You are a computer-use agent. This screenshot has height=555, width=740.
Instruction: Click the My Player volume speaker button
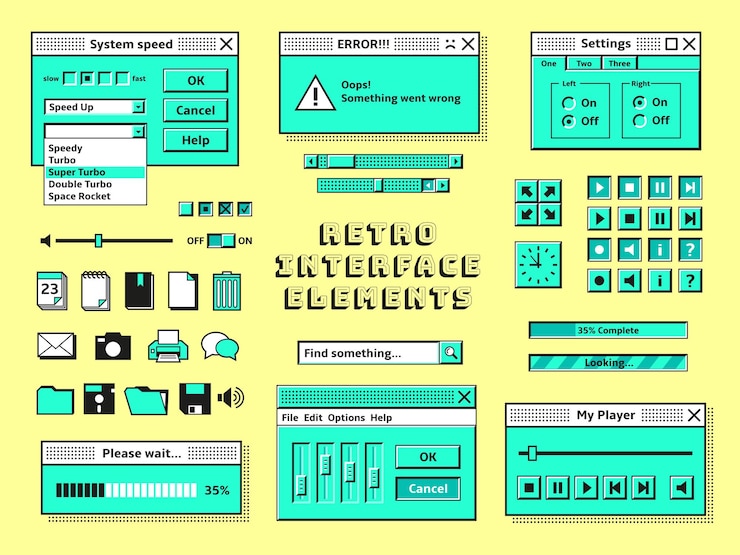coord(682,488)
